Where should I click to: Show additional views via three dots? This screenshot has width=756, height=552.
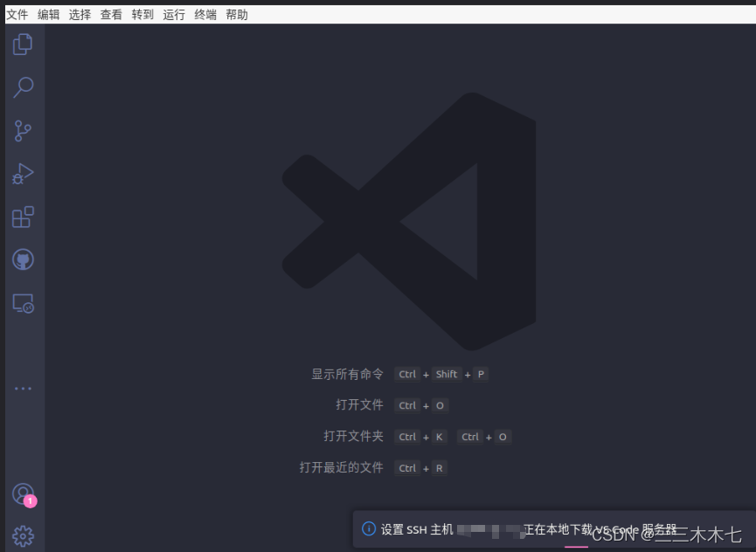23,388
